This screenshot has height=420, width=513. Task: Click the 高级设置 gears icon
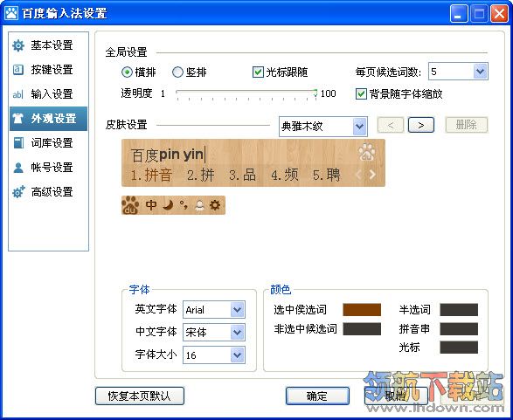[x=18, y=192]
